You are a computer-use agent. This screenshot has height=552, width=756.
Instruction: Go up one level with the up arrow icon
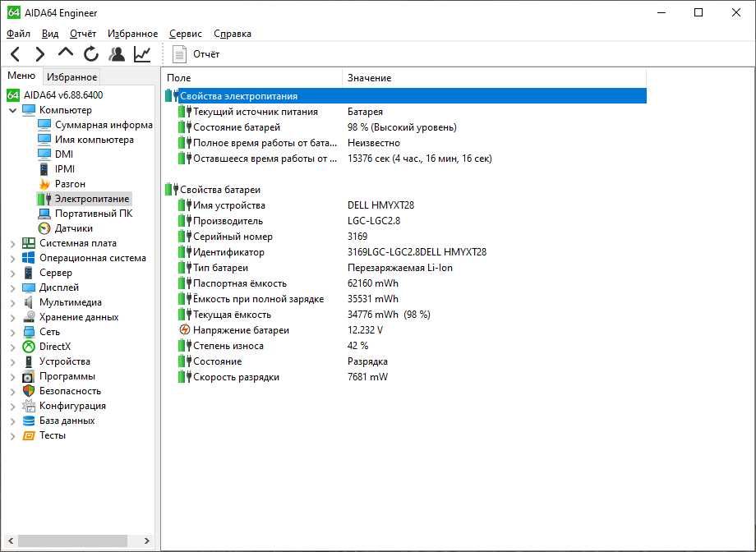coord(66,53)
